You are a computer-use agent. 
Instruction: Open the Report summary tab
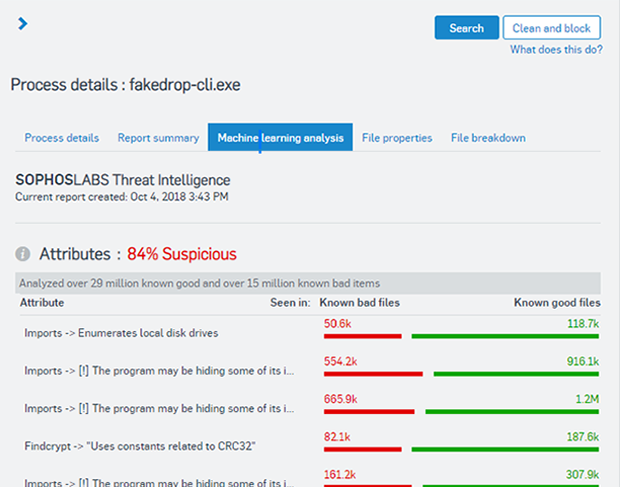[158, 138]
